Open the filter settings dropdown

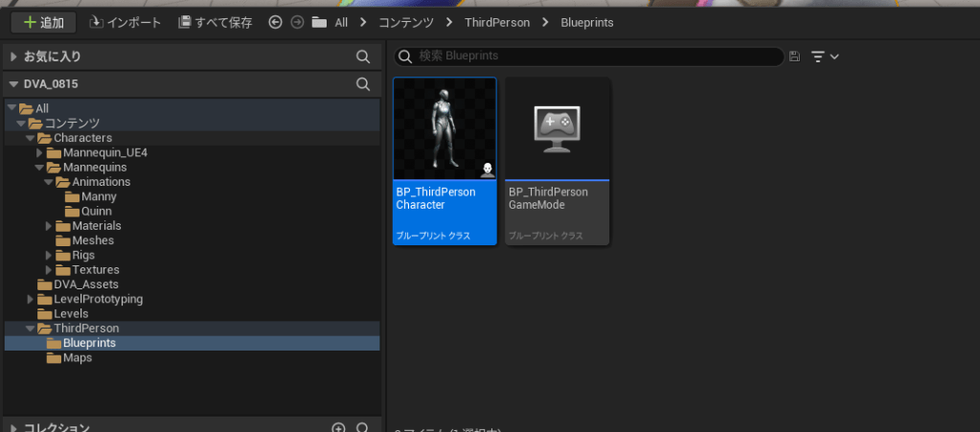tap(824, 57)
